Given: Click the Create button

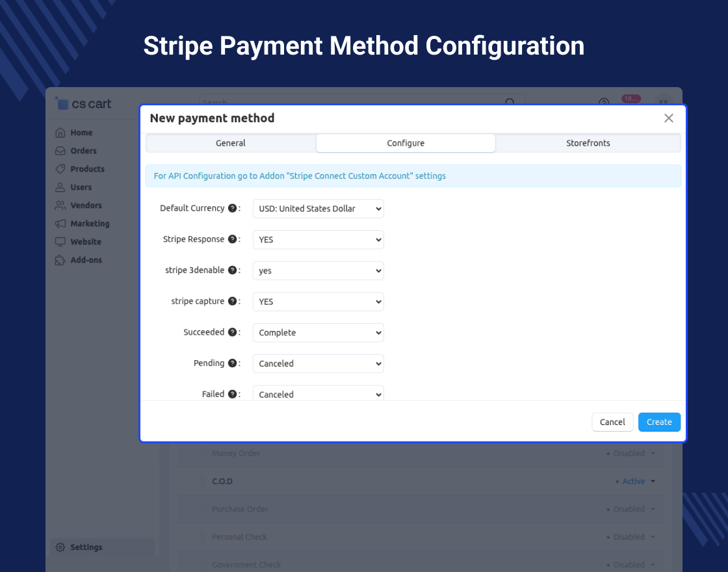Looking at the screenshot, I should coord(659,422).
